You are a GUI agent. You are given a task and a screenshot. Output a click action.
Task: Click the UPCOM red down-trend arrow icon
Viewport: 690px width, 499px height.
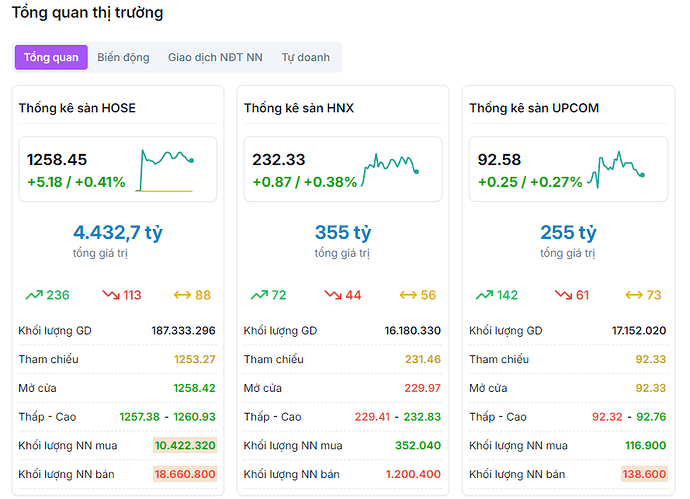[564, 294]
